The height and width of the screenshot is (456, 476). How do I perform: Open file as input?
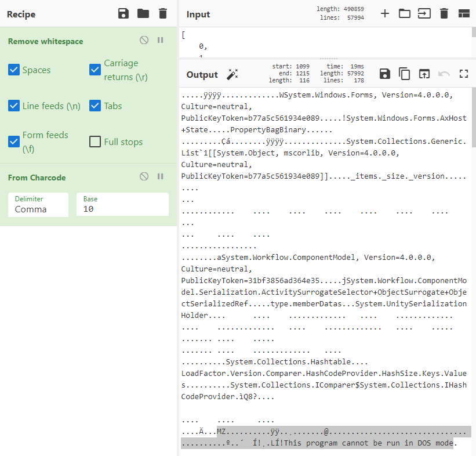click(x=424, y=14)
